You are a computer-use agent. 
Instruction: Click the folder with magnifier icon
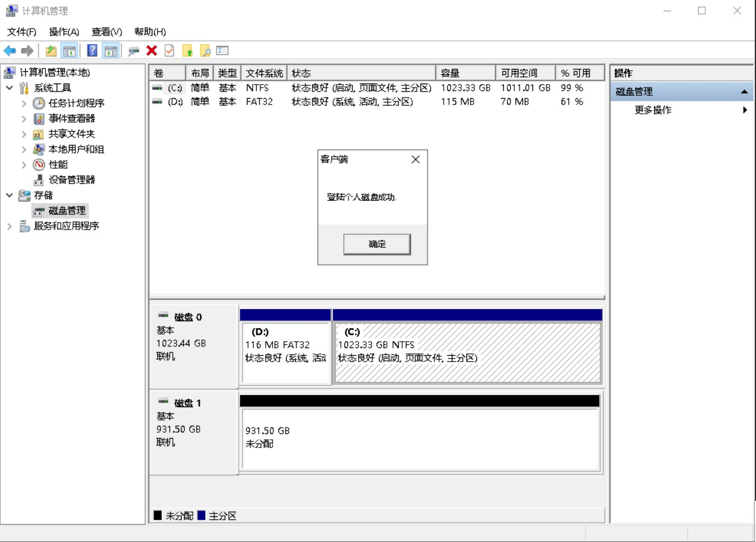coord(205,51)
